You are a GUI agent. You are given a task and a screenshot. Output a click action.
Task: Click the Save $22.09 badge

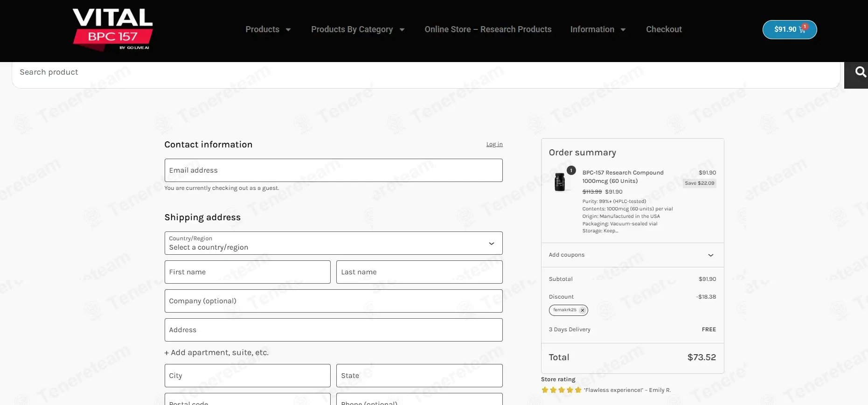[699, 183]
